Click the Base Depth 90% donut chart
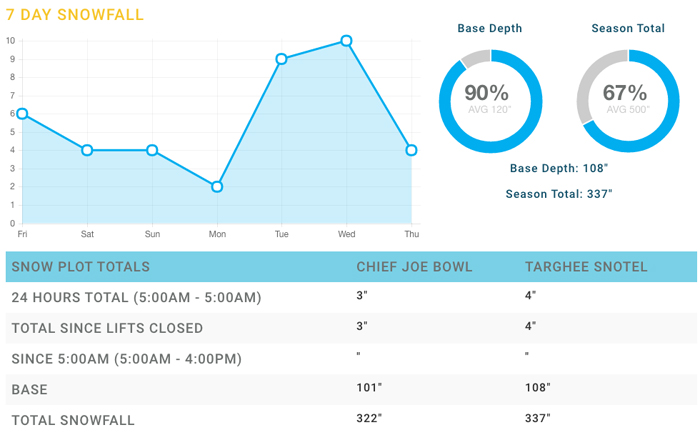The image size is (700, 435). click(490, 101)
